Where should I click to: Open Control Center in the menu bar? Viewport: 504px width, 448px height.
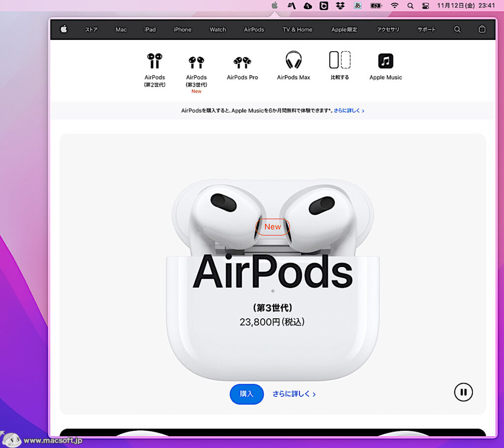coord(426,6)
